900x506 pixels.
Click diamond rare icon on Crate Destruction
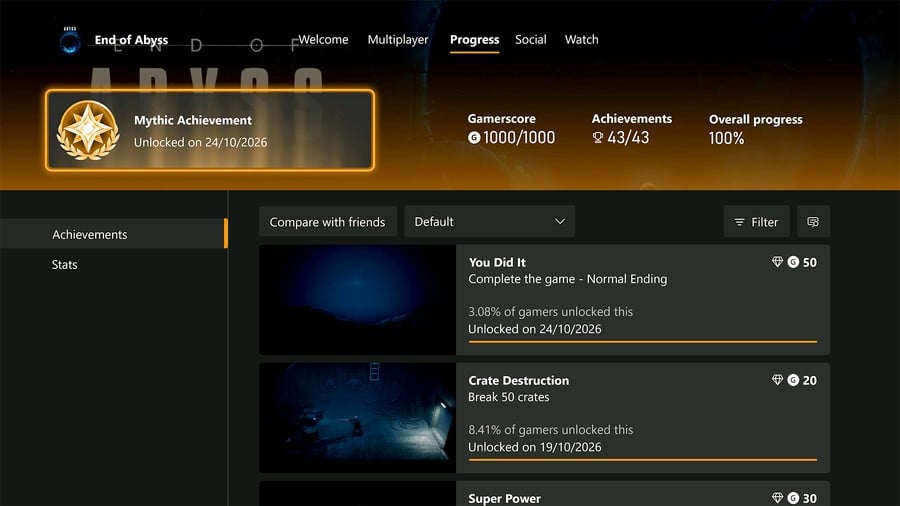(777, 380)
